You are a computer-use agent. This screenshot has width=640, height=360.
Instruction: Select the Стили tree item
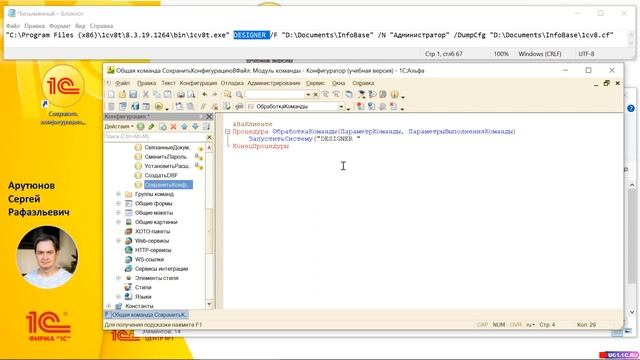pyautogui.click(x=142, y=287)
